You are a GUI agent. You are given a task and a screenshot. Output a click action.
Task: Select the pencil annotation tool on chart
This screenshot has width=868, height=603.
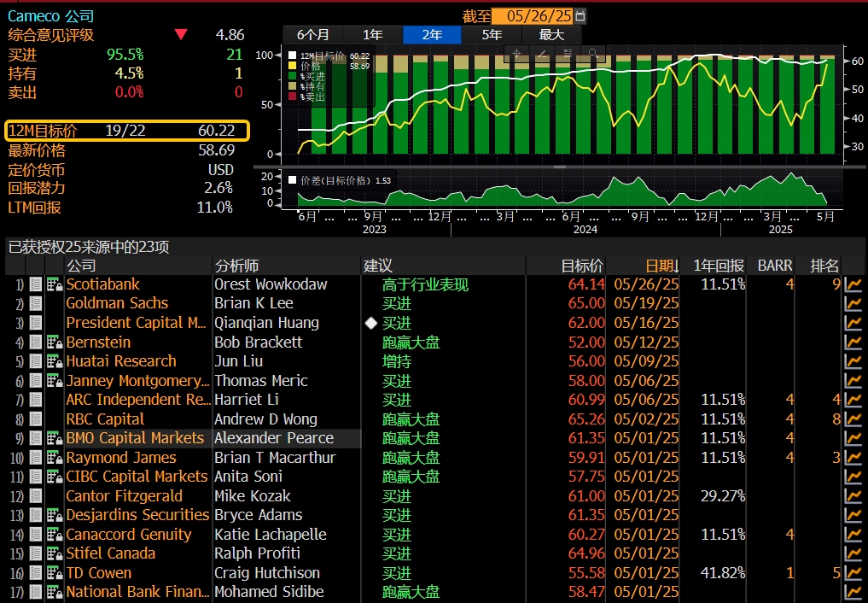(543, 54)
